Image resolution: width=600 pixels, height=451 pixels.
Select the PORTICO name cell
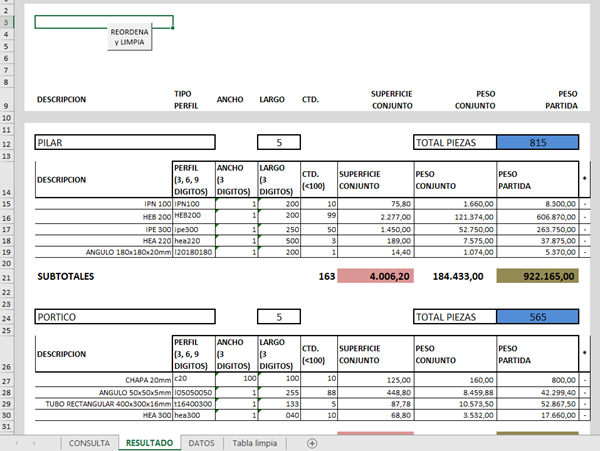[x=125, y=317]
